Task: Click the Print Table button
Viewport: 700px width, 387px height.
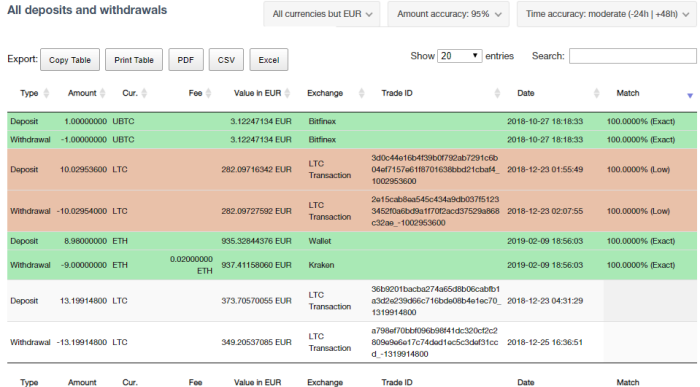Action: (134, 60)
